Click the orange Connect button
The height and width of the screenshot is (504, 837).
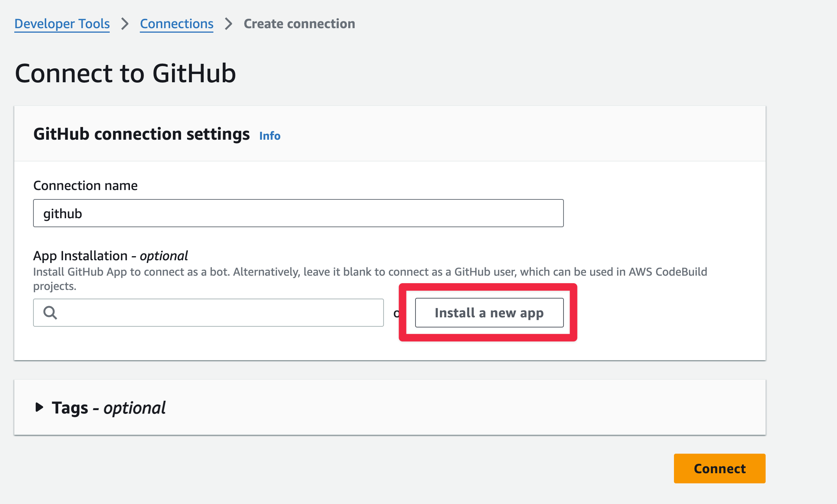(719, 468)
